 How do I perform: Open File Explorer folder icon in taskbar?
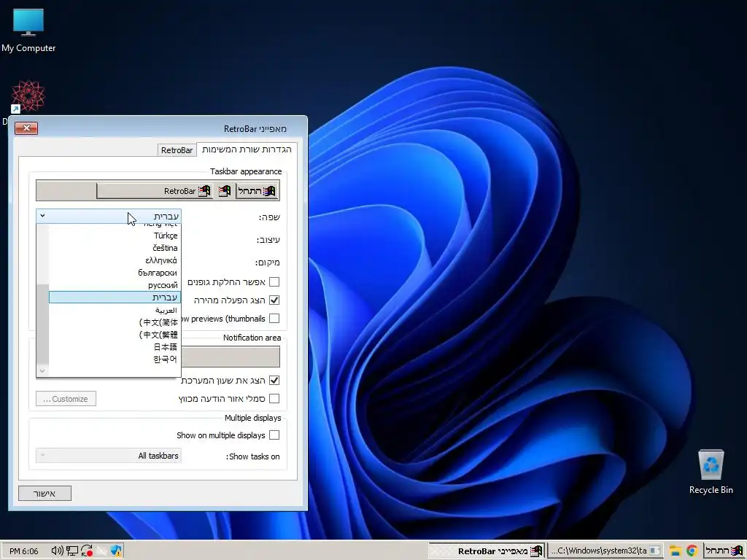(675, 551)
